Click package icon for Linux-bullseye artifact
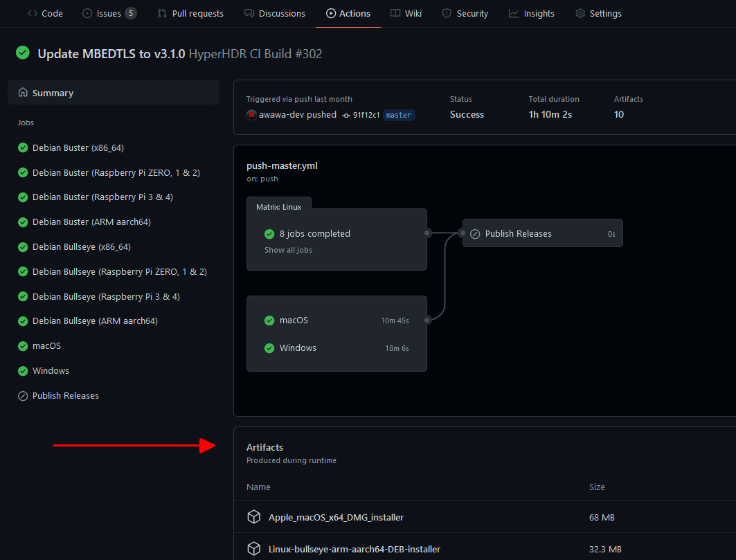Screen dimensions: 736x560 pos(254,548)
